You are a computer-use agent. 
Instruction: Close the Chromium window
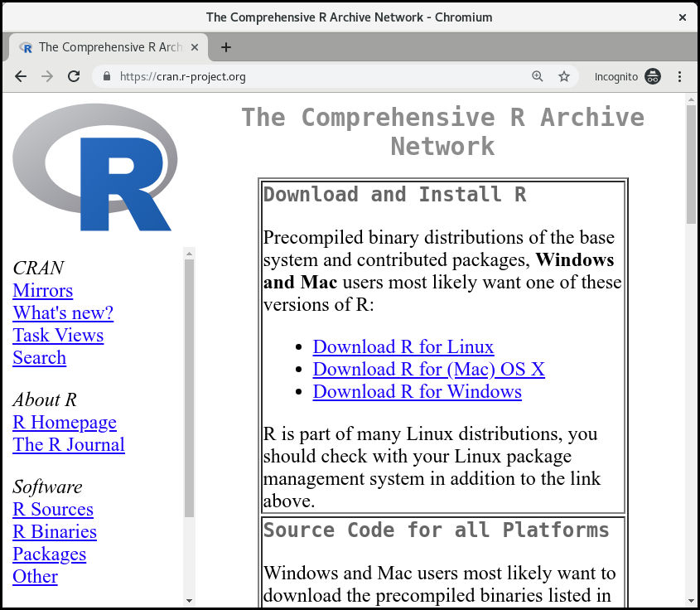[x=682, y=17]
